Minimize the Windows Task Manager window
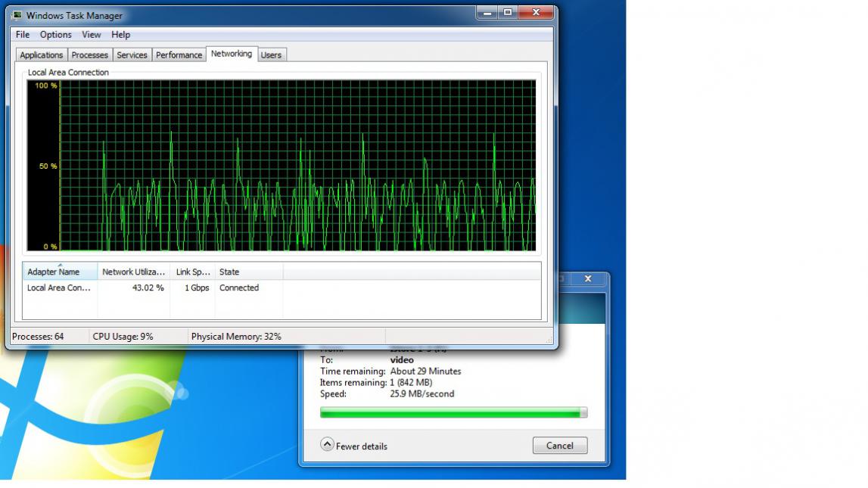This screenshot has width=868, height=488. pos(487,13)
